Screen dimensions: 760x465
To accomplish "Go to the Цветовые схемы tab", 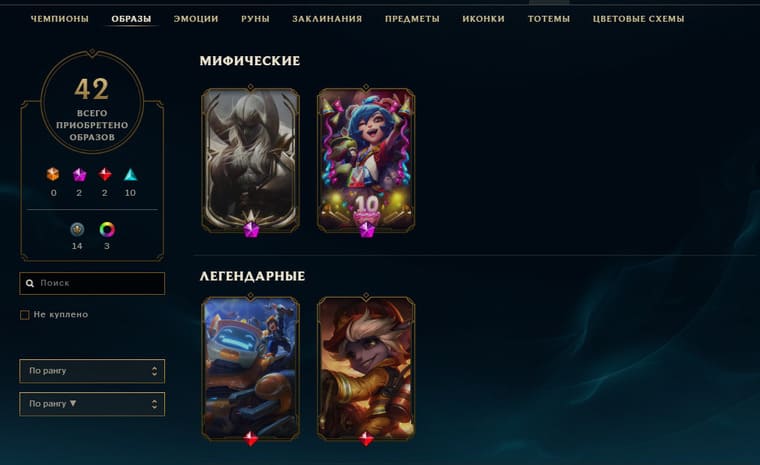I will click(638, 19).
